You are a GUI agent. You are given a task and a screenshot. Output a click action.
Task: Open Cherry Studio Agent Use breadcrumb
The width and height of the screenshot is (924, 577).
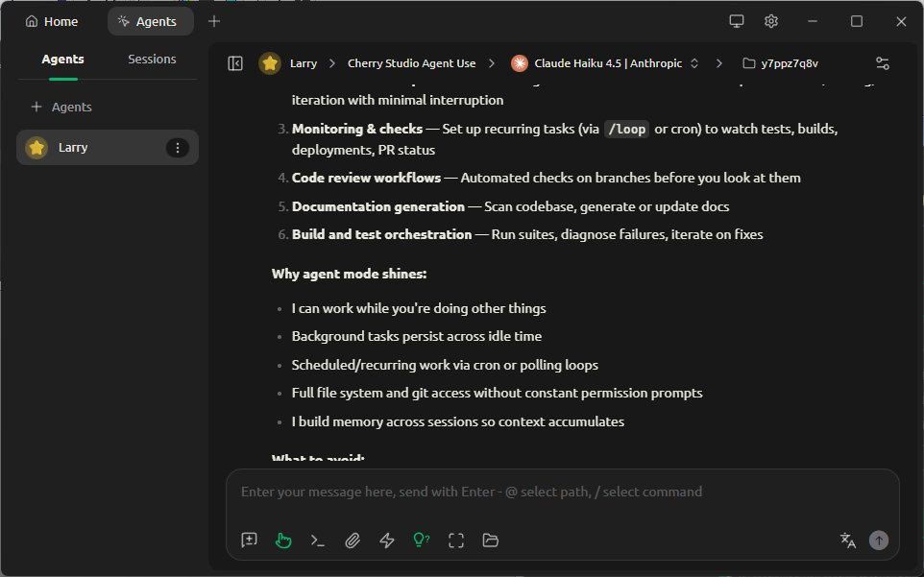[411, 63]
